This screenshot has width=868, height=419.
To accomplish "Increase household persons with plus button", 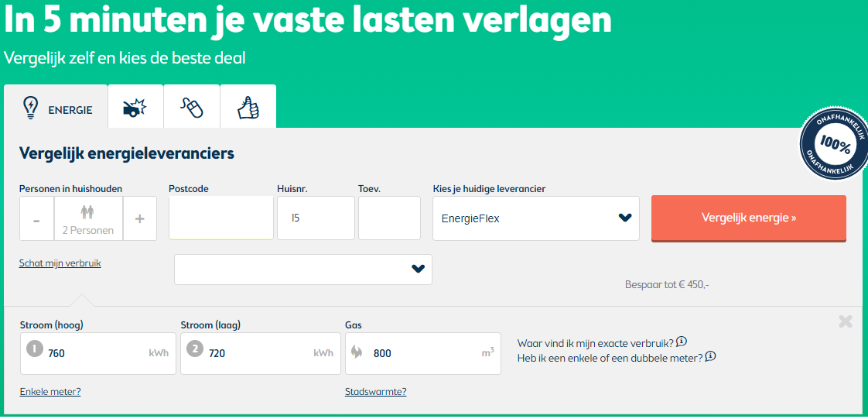I will pyautogui.click(x=140, y=219).
